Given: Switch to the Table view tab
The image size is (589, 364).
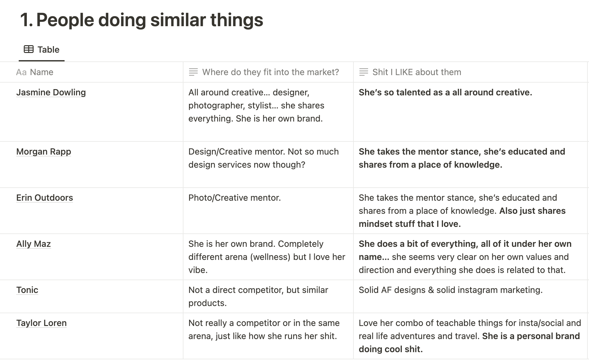Looking at the screenshot, I should [41, 50].
